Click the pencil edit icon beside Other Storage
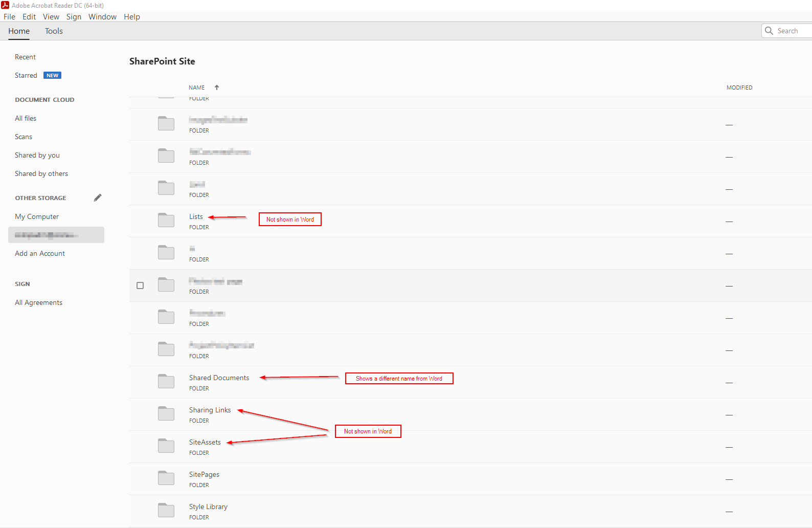 [x=98, y=197]
